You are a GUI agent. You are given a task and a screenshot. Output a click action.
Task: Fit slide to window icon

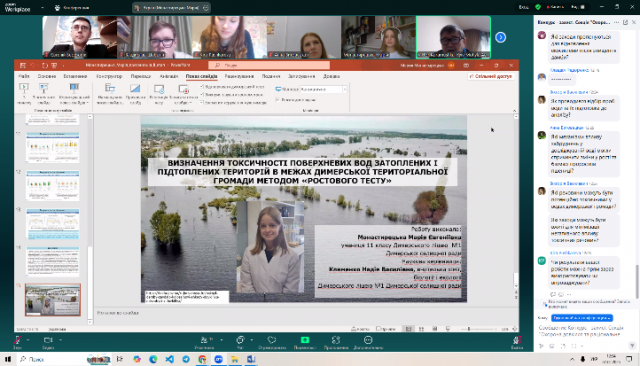pos(514,328)
